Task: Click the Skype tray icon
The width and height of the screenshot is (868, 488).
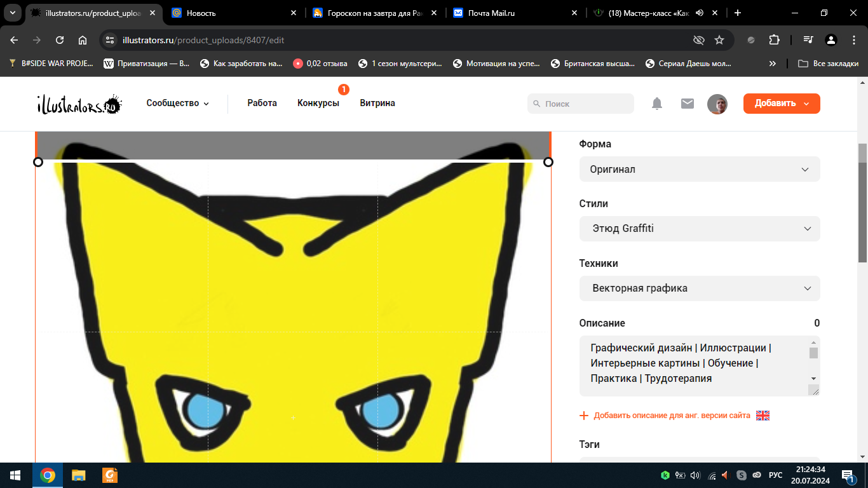Action: (741, 475)
